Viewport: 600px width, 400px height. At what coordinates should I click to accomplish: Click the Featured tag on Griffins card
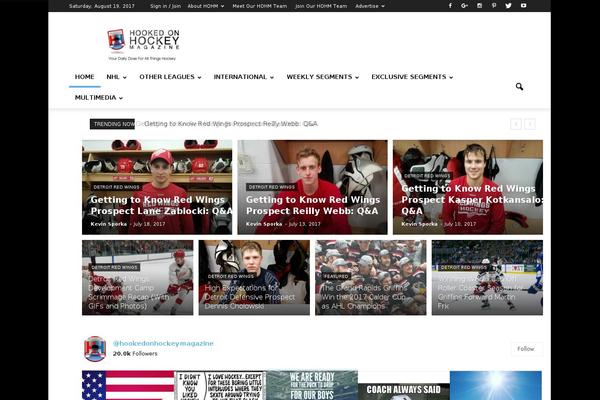click(336, 276)
